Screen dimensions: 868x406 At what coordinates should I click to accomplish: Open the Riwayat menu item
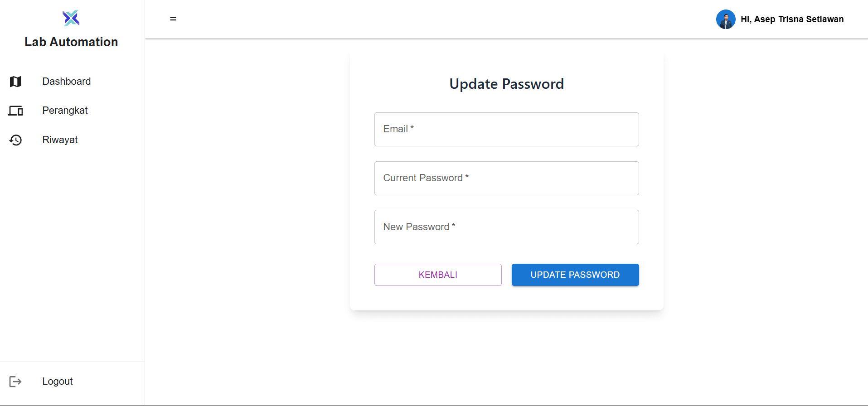click(60, 140)
